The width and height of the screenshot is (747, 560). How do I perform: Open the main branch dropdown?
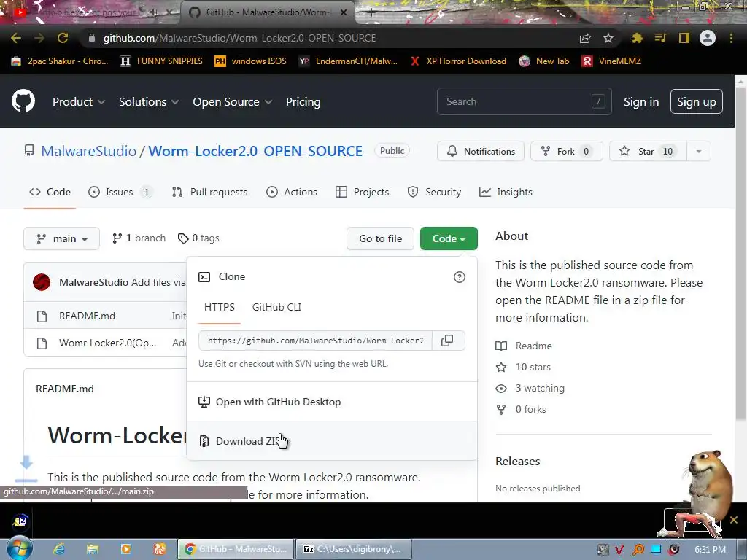pyautogui.click(x=61, y=238)
